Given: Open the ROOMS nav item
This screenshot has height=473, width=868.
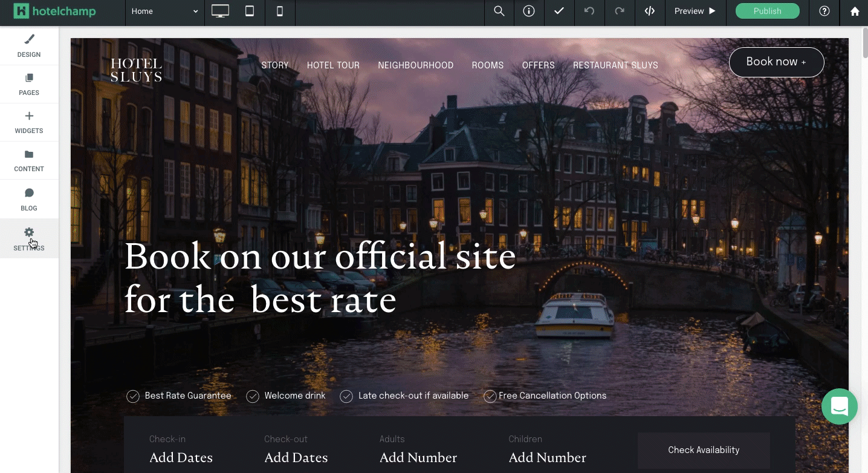Looking at the screenshot, I should click(x=488, y=65).
